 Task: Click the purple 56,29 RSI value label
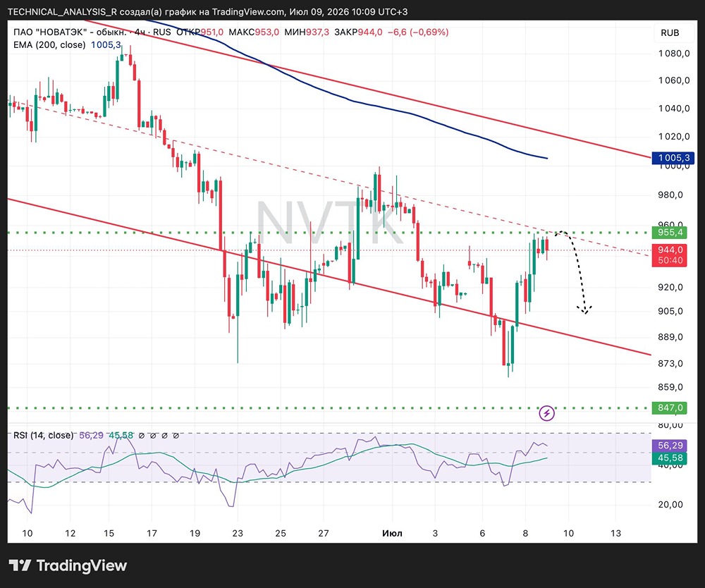pyautogui.click(x=670, y=446)
